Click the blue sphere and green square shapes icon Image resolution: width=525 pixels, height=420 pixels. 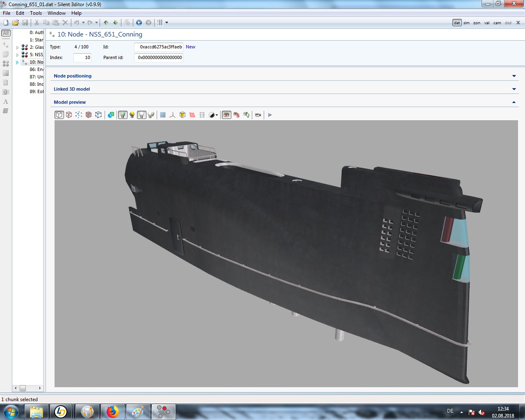tap(111, 115)
